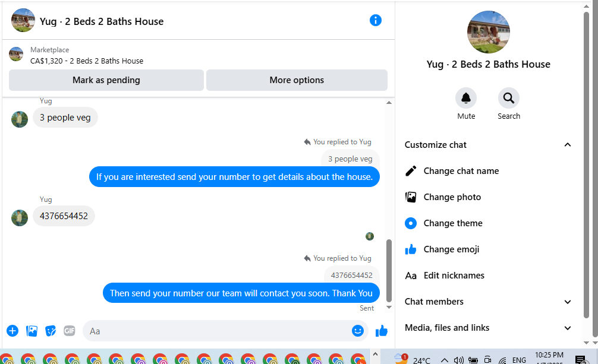Attach a photo using the image icon

click(x=32, y=331)
